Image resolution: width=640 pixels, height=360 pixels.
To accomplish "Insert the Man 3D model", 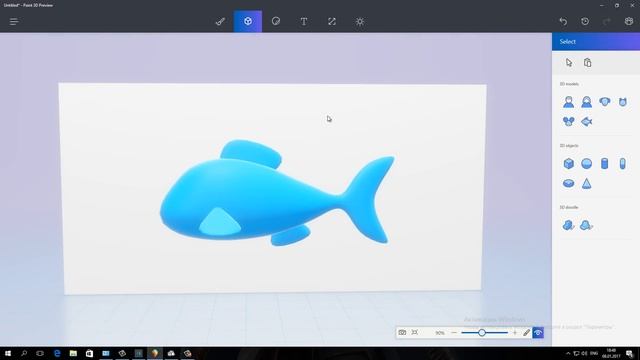I will tap(569, 102).
